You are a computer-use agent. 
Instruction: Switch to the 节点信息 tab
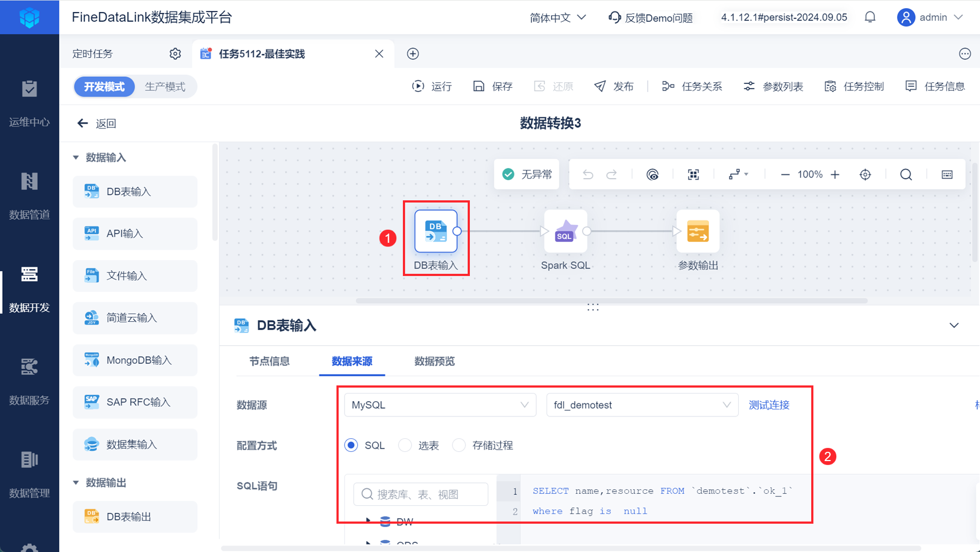coord(269,361)
